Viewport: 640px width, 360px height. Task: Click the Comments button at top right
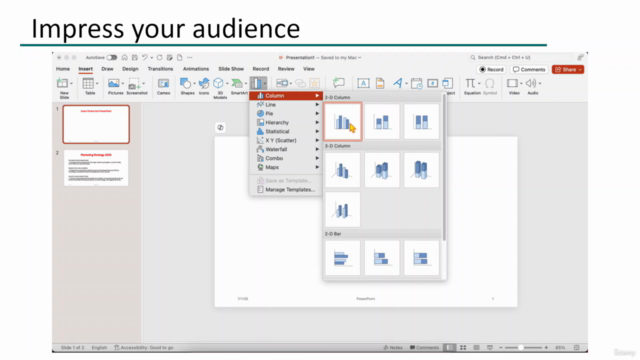click(x=529, y=69)
